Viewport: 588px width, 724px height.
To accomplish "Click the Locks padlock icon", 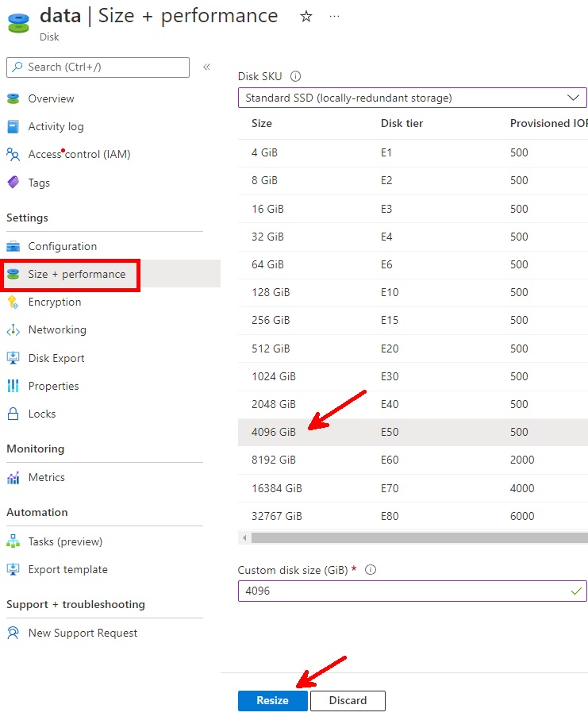I will pyautogui.click(x=13, y=414).
